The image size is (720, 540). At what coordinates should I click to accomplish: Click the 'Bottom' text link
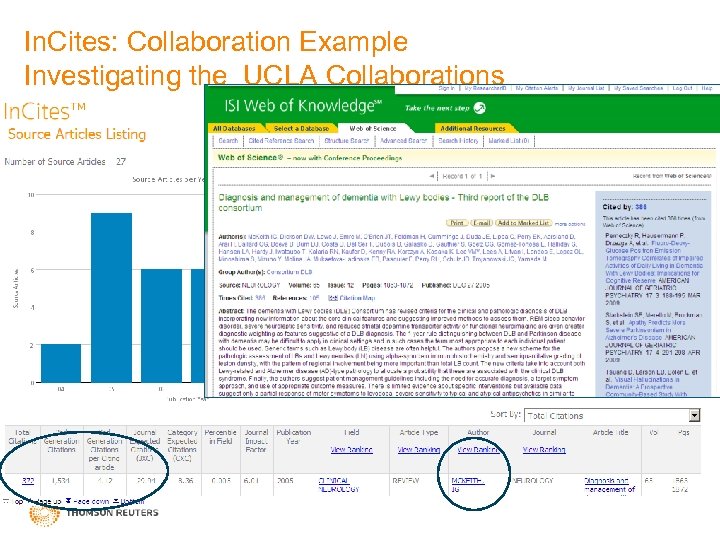(x=132, y=501)
